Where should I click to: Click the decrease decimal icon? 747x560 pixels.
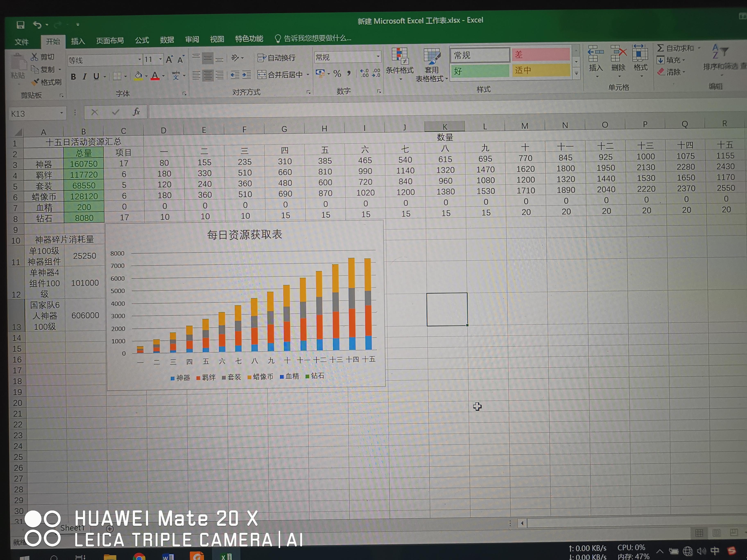pyautogui.click(x=376, y=73)
